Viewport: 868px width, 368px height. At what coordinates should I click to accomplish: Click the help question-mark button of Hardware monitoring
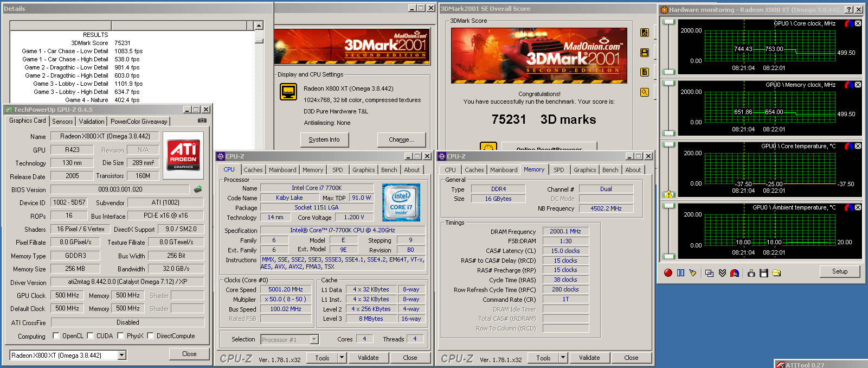click(849, 9)
